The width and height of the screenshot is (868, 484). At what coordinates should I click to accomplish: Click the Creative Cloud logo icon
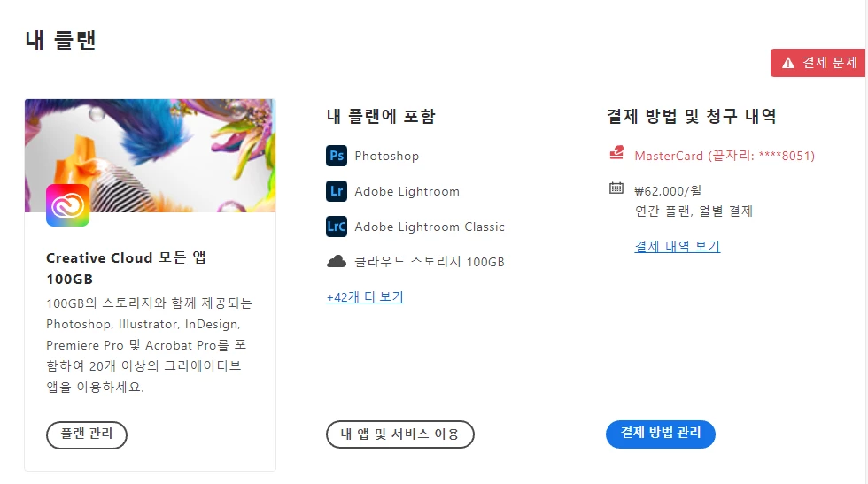[x=67, y=205]
